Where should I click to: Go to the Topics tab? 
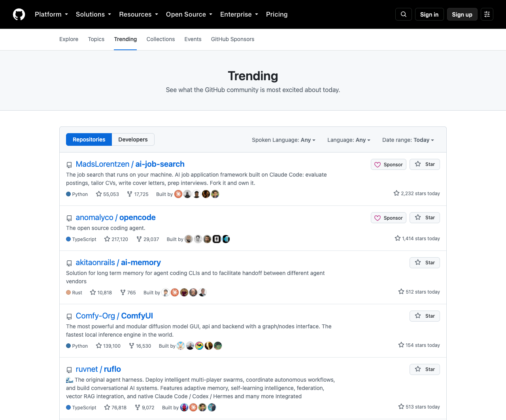[x=96, y=39]
